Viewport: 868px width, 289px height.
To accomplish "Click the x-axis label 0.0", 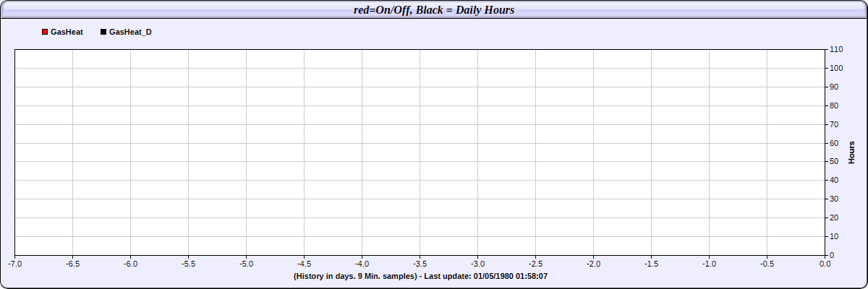I will [825, 264].
